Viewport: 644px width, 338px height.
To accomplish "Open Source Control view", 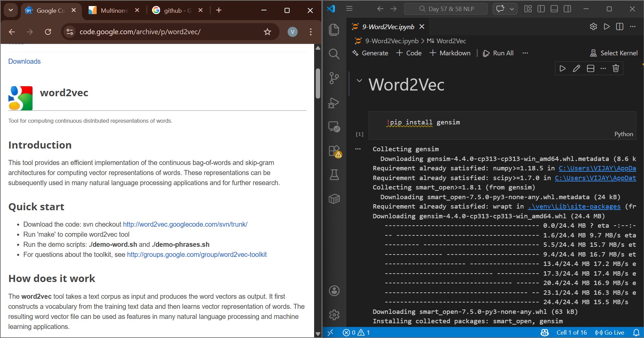I will (334, 78).
